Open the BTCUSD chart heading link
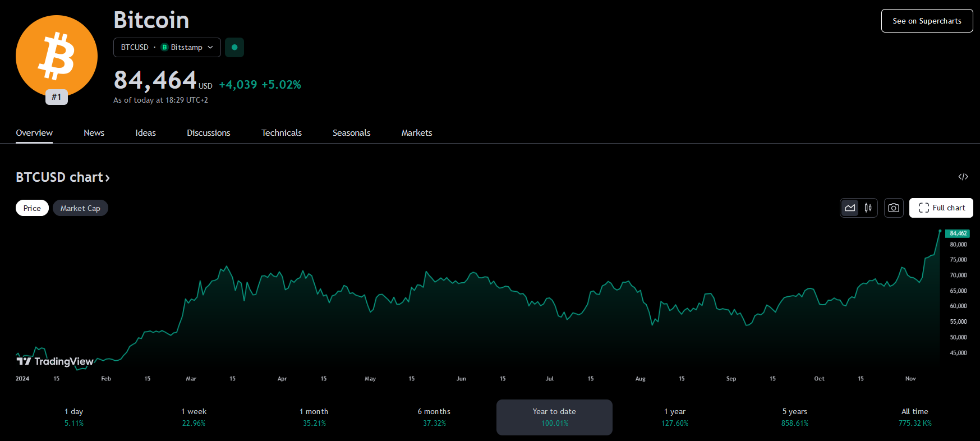The width and height of the screenshot is (980, 441). (63, 177)
